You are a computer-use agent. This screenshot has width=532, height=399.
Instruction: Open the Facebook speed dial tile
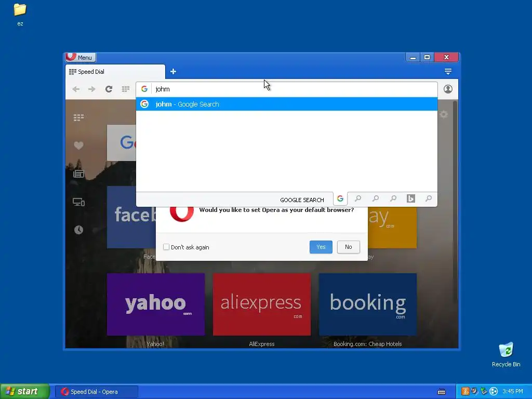[131, 217]
